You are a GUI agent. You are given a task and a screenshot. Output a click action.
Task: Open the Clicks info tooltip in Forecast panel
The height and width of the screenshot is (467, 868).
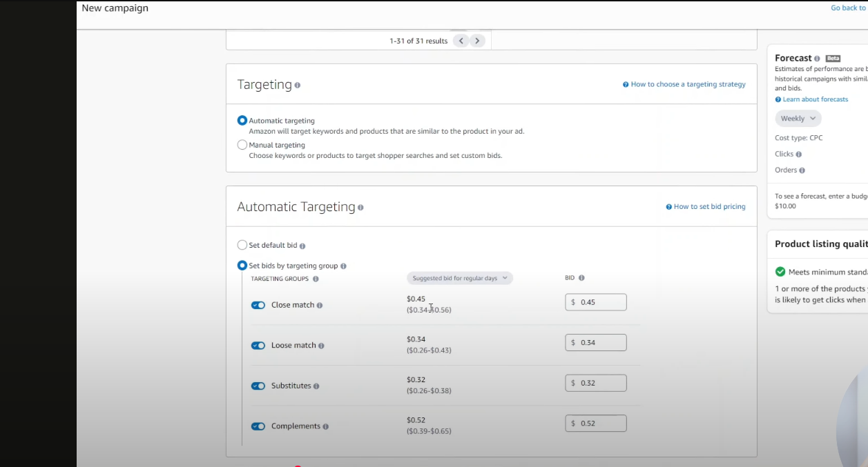[x=798, y=153]
